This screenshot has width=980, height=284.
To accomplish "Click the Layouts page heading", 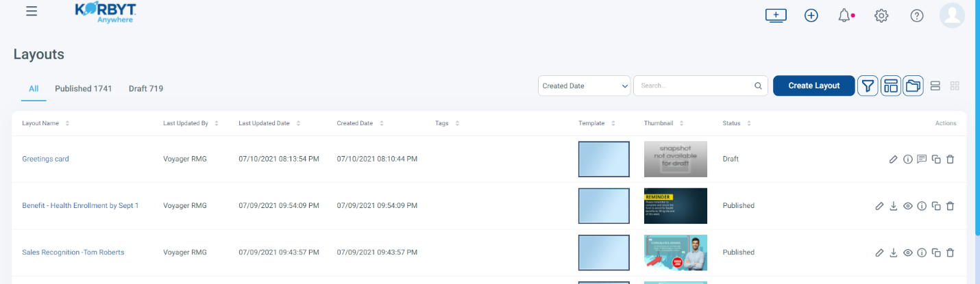I will (x=39, y=54).
